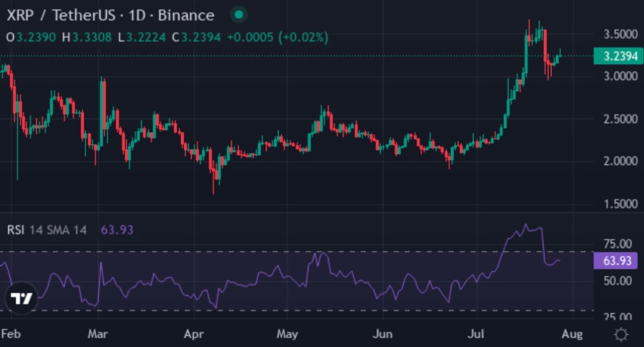The width and height of the screenshot is (644, 347).
Task: Select the RSI value label 63.93 on axis
Action: pyautogui.click(x=615, y=261)
